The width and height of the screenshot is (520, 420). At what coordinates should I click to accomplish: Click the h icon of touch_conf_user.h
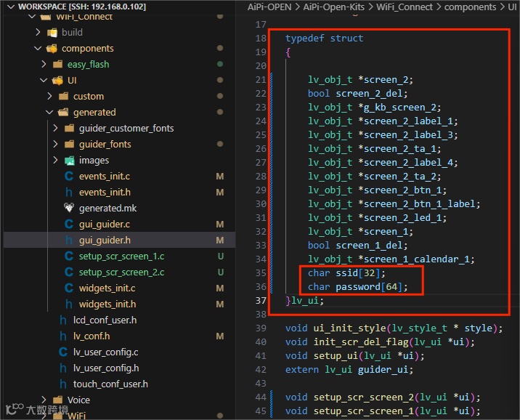63,384
